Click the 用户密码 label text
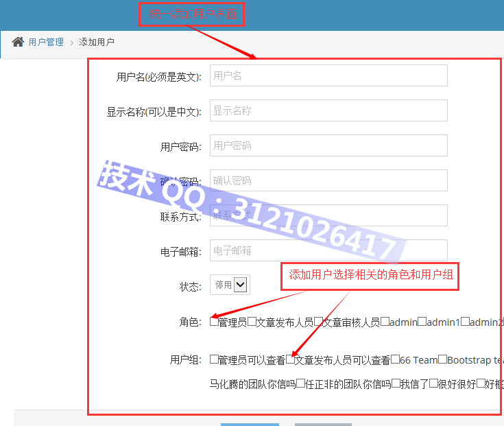504x426 pixels. click(181, 147)
